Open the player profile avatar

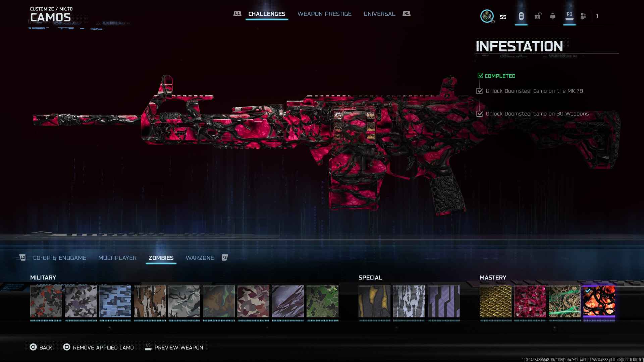click(487, 16)
